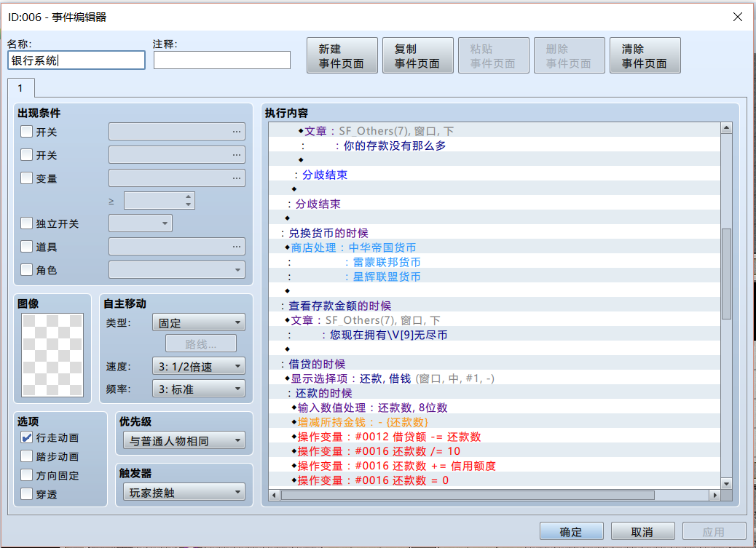Select the 操作变量 #0016 还款数 = 0 line
The height and width of the screenshot is (548, 756).
click(495, 480)
